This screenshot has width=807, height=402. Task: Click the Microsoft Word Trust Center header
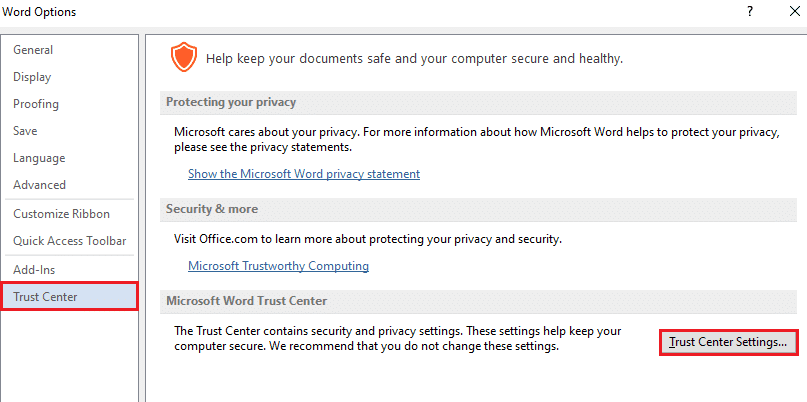245,302
